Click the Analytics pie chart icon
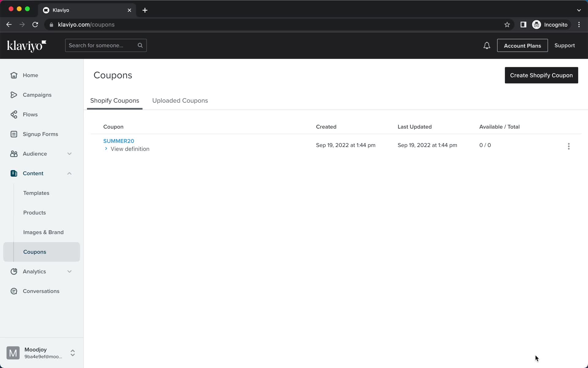This screenshot has height=368, width=588. point(14,271)
